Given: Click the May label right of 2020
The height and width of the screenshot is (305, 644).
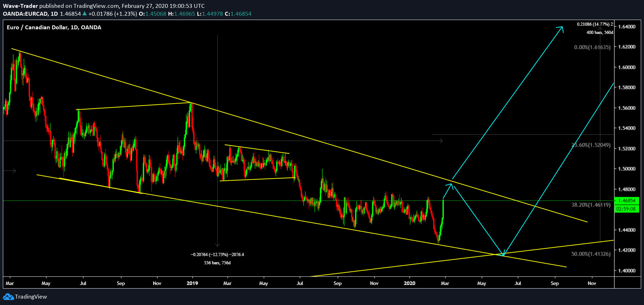Looking at the screenshot, I should pyautogui.click(x=482, y=283).
